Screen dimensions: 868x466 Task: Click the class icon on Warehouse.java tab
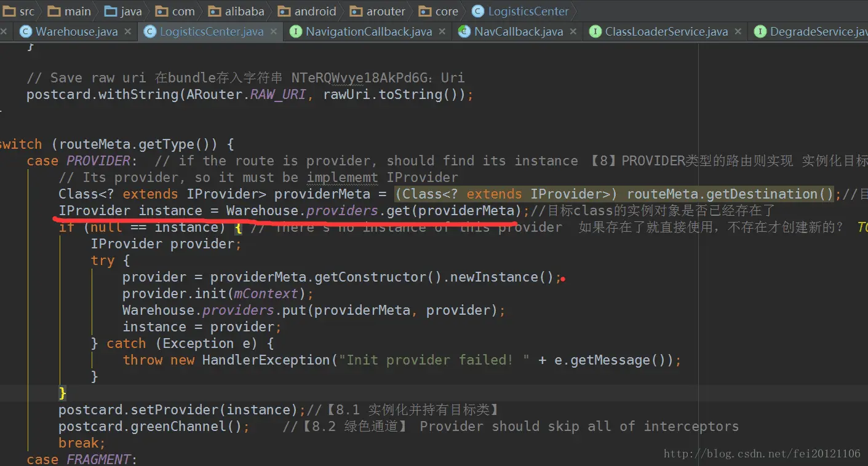coord(26,31)
